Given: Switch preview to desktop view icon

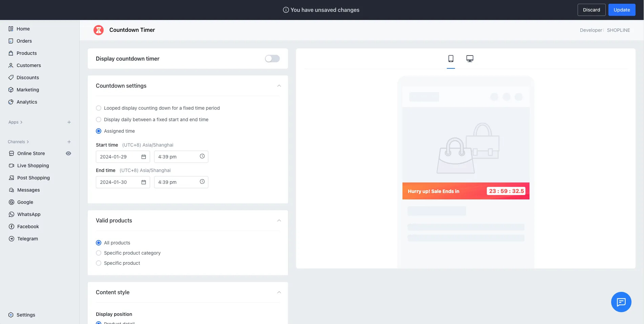Looking at the screenshot, I should 470,59.
